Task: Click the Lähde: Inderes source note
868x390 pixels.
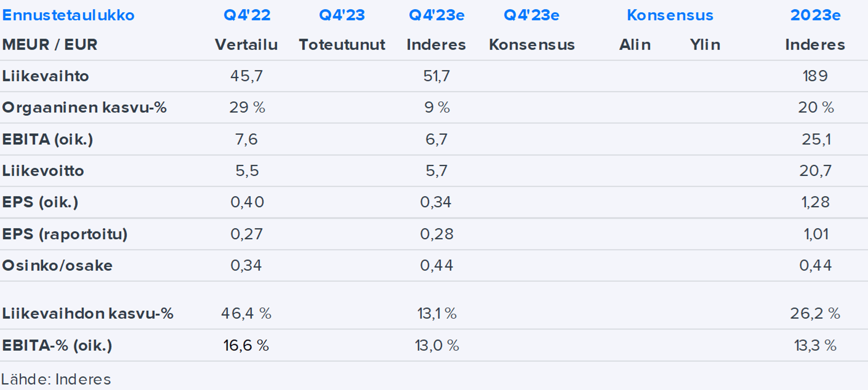Action: coord(56,380)
